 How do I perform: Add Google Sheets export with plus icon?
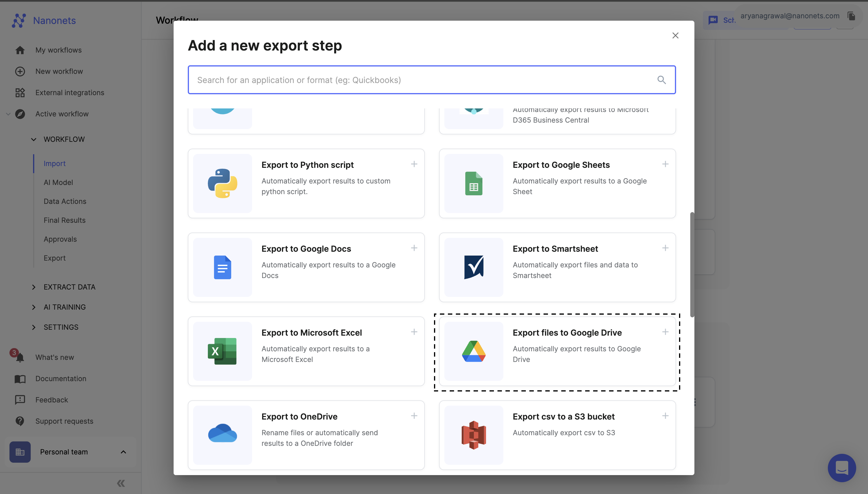click(x=665, y=164)
